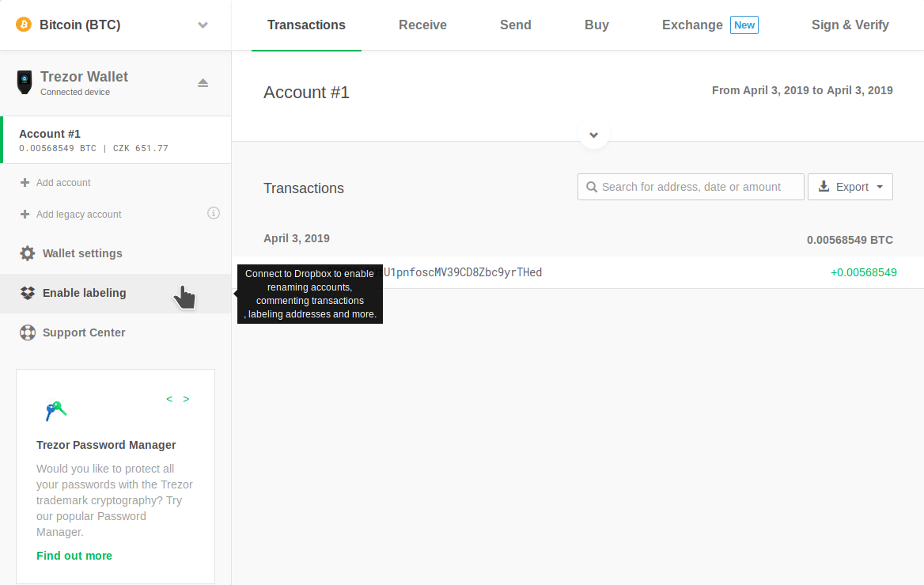Viewport: 924px width, 585px height.
Task: Click the account balance CZK 651.77 text
Action: 141,148
